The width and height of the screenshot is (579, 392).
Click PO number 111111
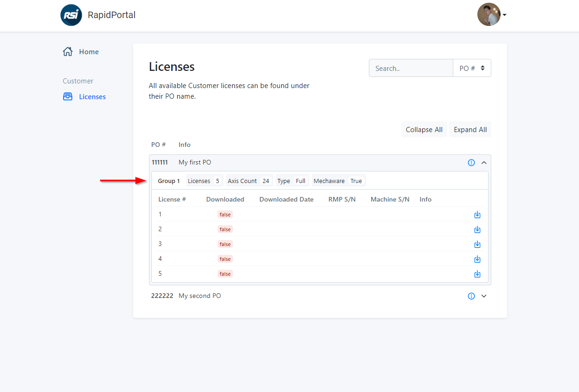(160, 163)
